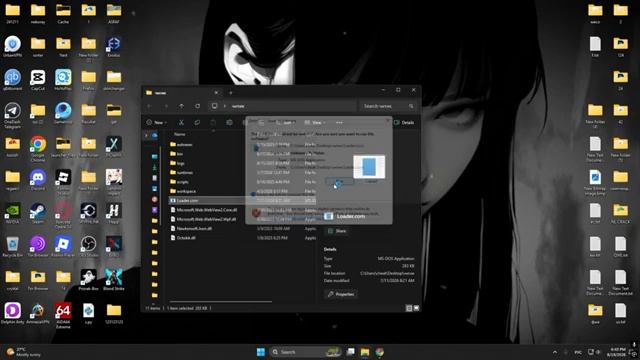
Task: Open qBittorrent desktop shortcut
Action: click(13, 80)
